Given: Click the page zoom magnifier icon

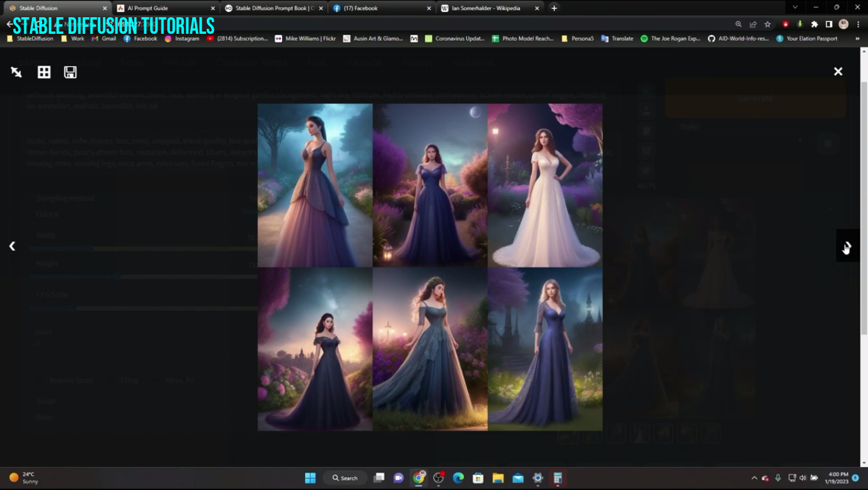Looking at the screenshot, I should point(738,24).
